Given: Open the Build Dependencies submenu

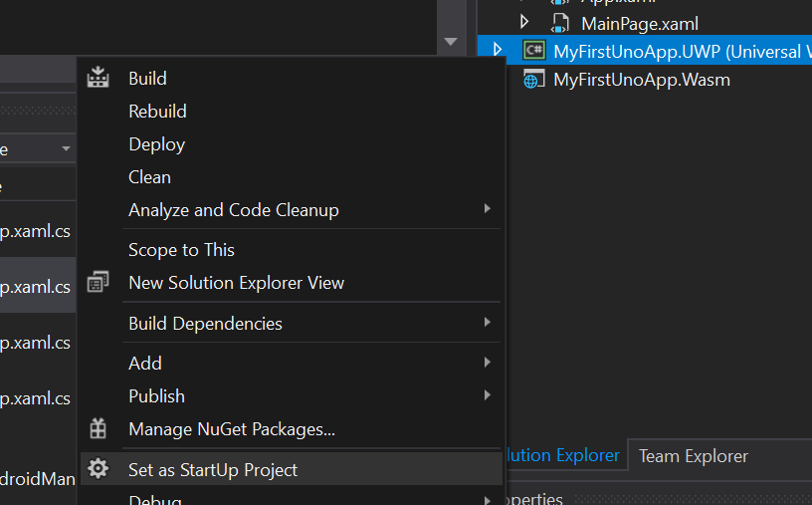Looking at the screenshot, I should click(x=290, y=323).
